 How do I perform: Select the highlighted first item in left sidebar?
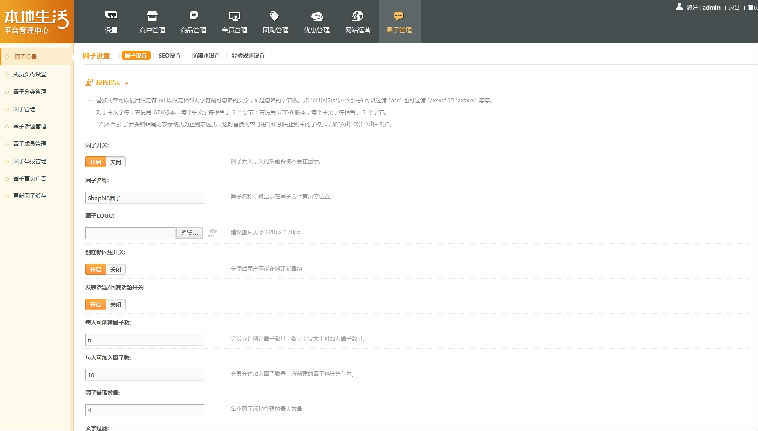click(37, 57)
